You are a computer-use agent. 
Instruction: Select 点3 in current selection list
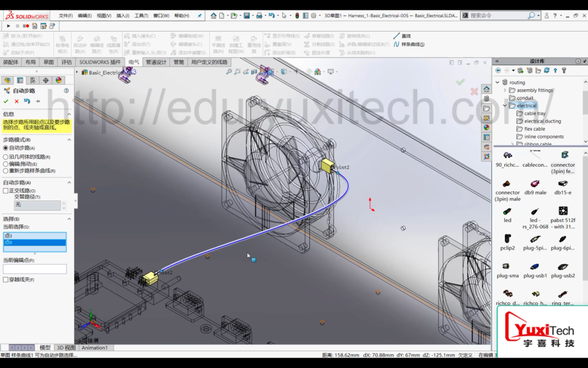click(34, 236)
